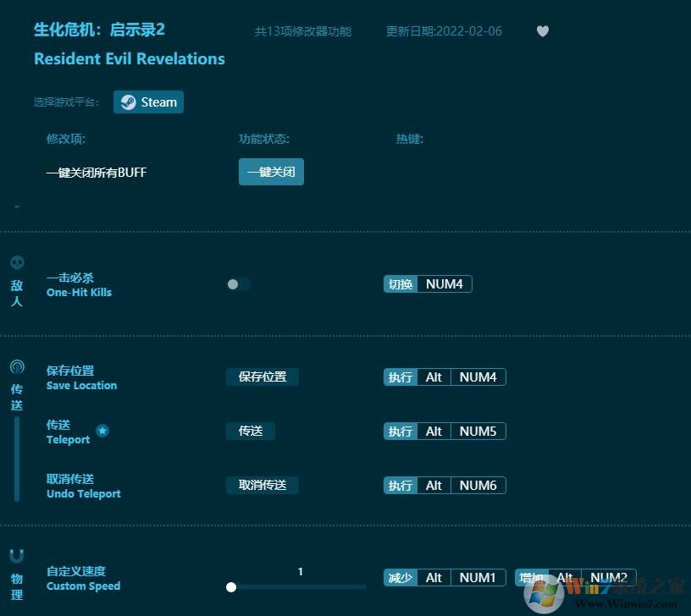Click the 热键 column header
This screenshot has width=691, height=616.
(x=409, y=139)
